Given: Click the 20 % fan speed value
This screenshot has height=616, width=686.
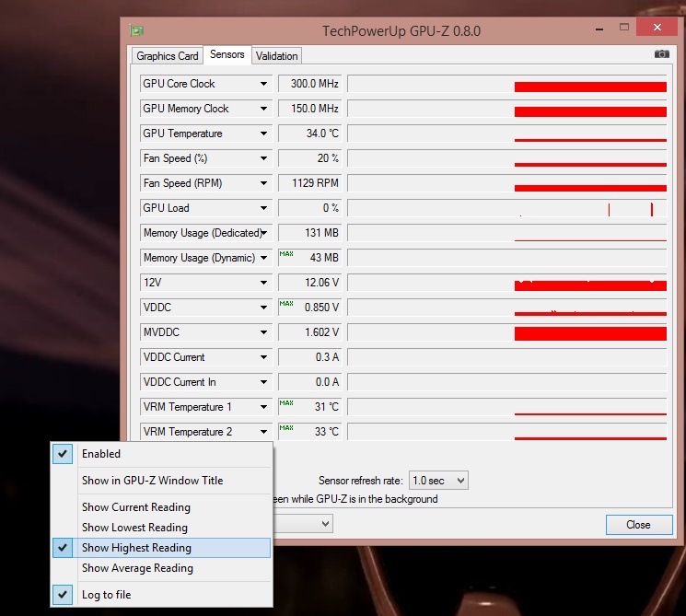Looking at the screenshot, I should (309, 158).
